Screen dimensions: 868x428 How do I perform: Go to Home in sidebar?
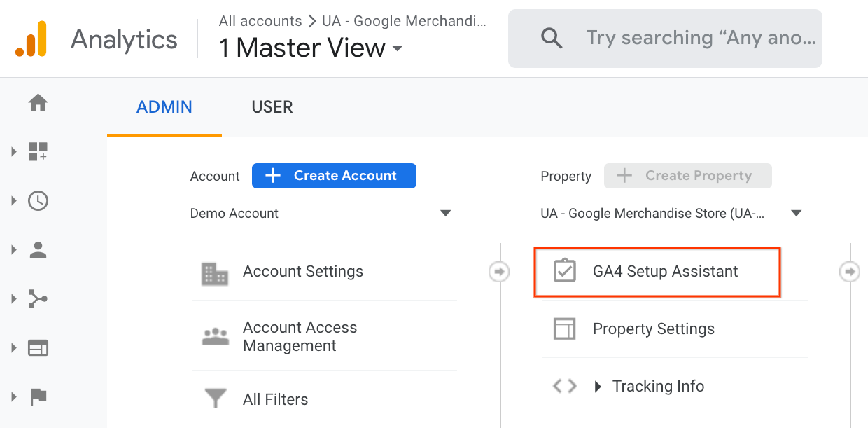[x=38, y=104]
